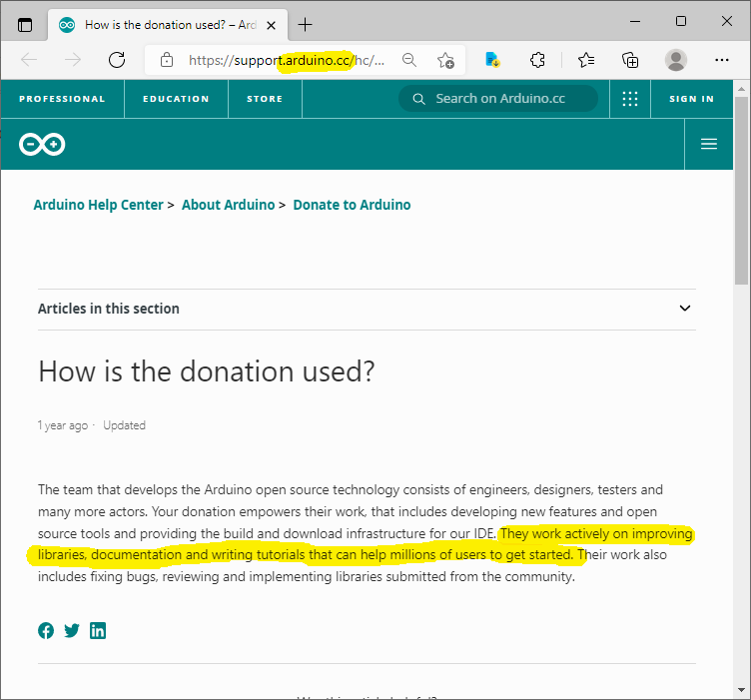Click the '1 year ago' timestamp
This screenshot has width=751, height=700.
pos(63,425)
